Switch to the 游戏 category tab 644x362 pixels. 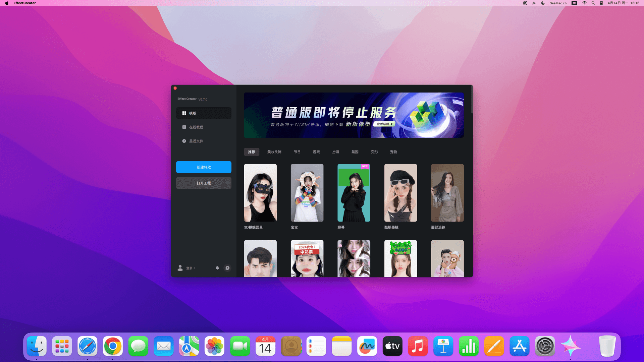coord(316,152)
